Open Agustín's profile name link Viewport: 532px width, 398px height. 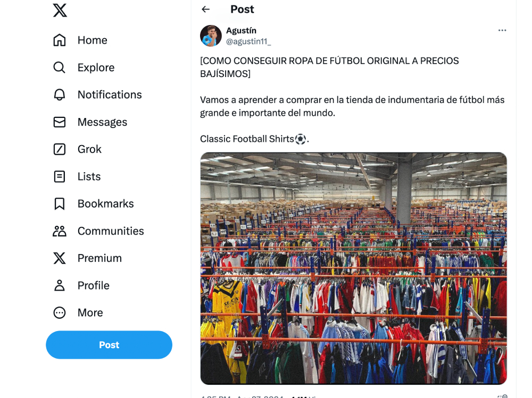click(x=241, y=30)
